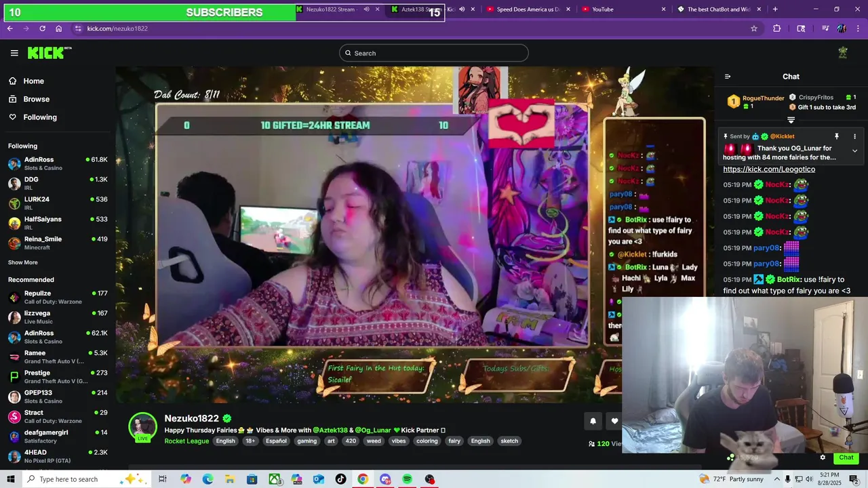Image resolution: width=868 pixels, height=488 pixels.
Task: Open a new browser tab with plus
Action: point(775,9)
